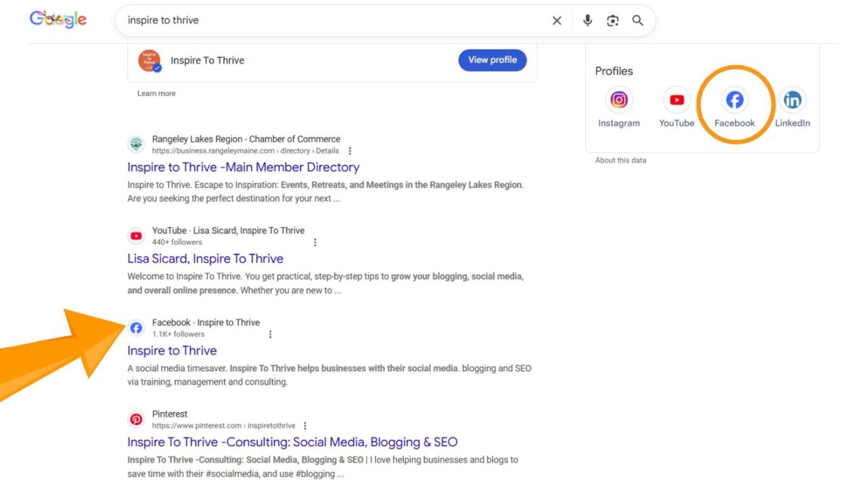Open the LinkedIn profile icon under Profiles
This screenshot has height=488, width=868.
point(792,99)
